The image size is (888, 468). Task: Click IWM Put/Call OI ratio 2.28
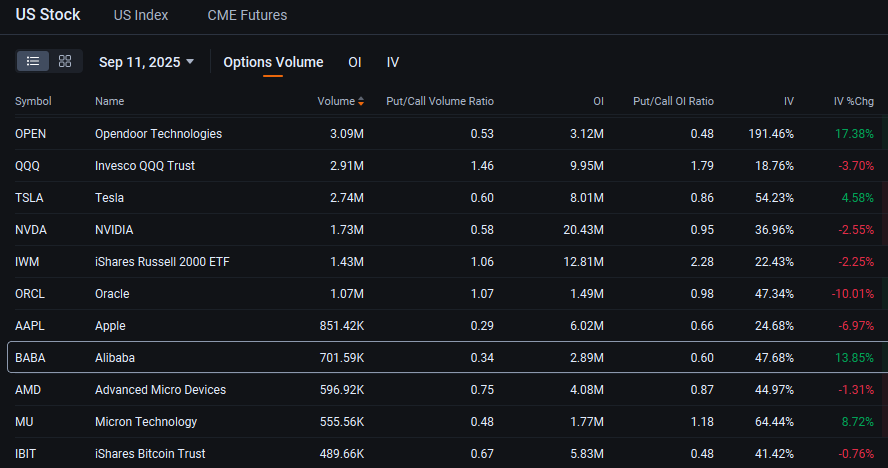point(702,262)
